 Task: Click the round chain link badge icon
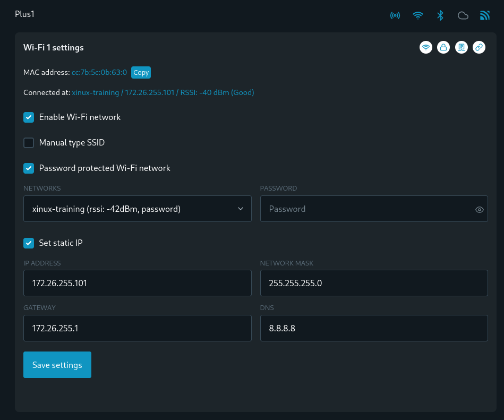(479, 47)
